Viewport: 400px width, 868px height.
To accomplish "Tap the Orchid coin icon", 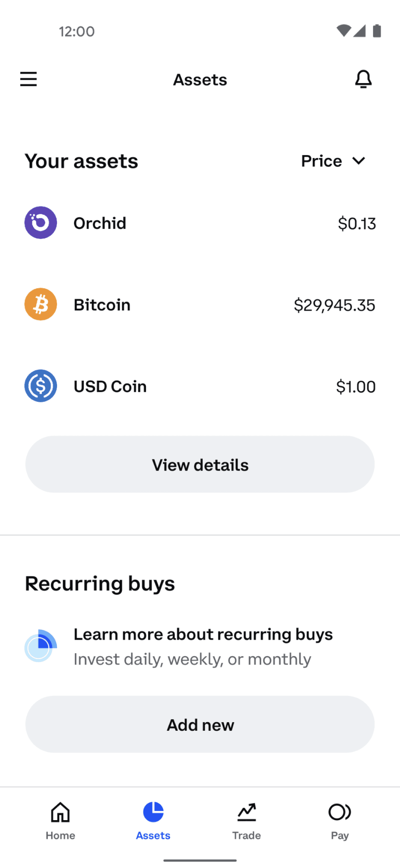I will [x=41, y=223].
